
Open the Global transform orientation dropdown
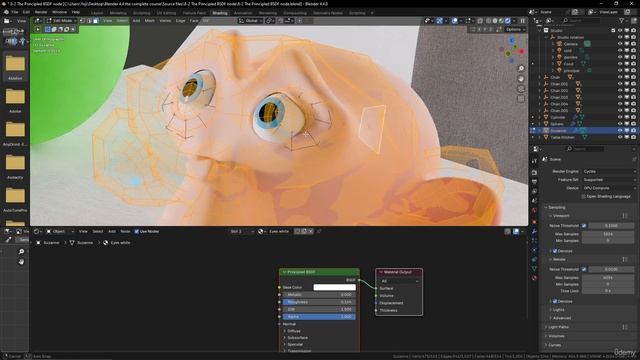(x=251, y=20)
